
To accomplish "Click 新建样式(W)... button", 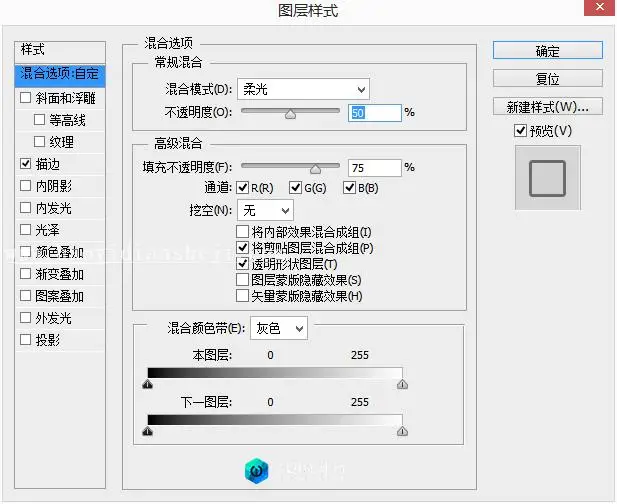I will click(x=547, y=106).
